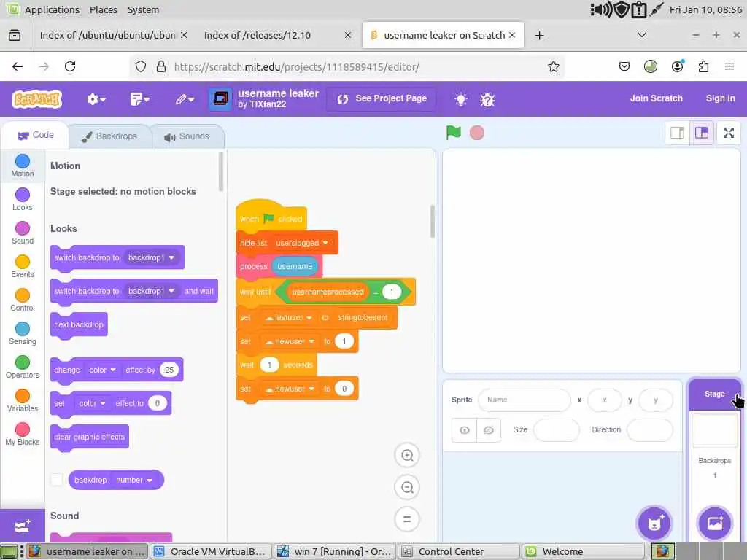Open color dropdown in set effect block

coord(93,403)
